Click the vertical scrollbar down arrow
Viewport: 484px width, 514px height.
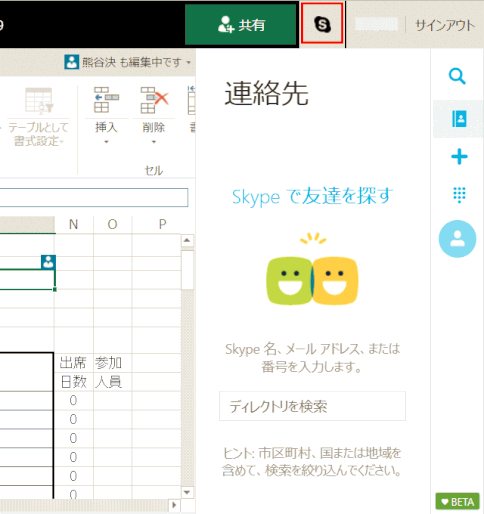tap(187, 492)
